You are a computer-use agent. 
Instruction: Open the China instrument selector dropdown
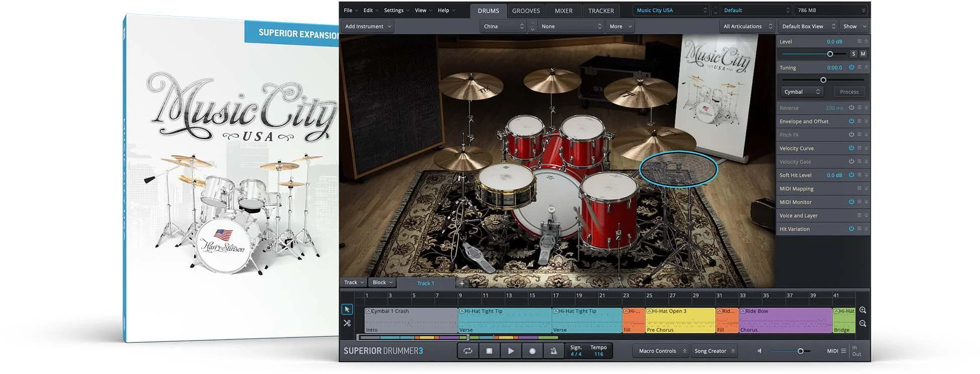pyautogui.click(x=503, y=26)
